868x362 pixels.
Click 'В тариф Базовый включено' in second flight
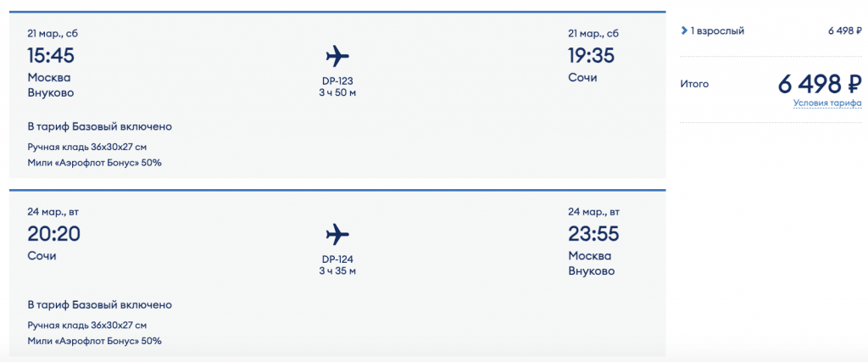100,304
